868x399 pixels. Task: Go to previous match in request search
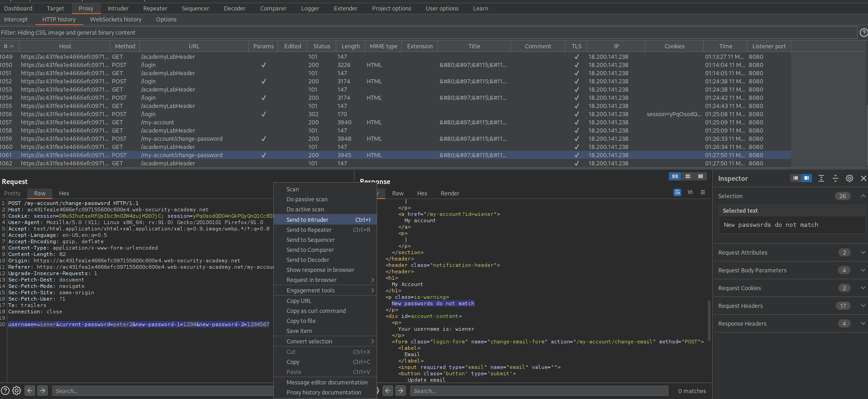30,390
